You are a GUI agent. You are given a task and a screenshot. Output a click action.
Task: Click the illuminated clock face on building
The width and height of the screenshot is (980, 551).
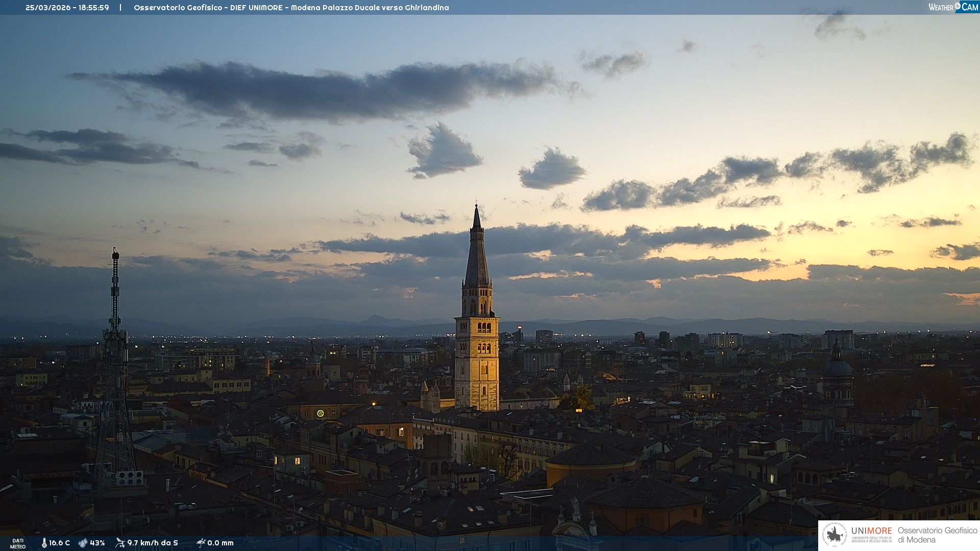[320, 413]
